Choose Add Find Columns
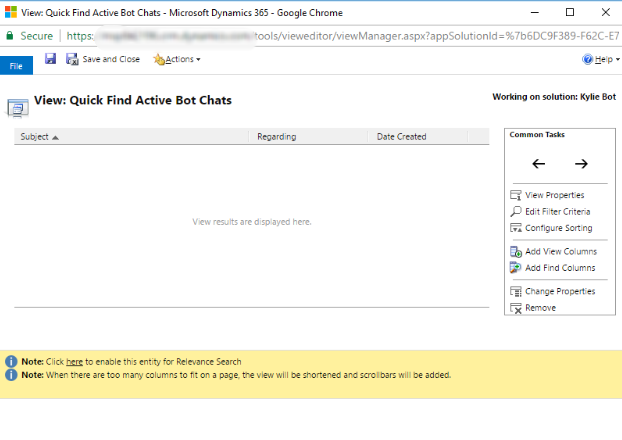 click(560, 268)
